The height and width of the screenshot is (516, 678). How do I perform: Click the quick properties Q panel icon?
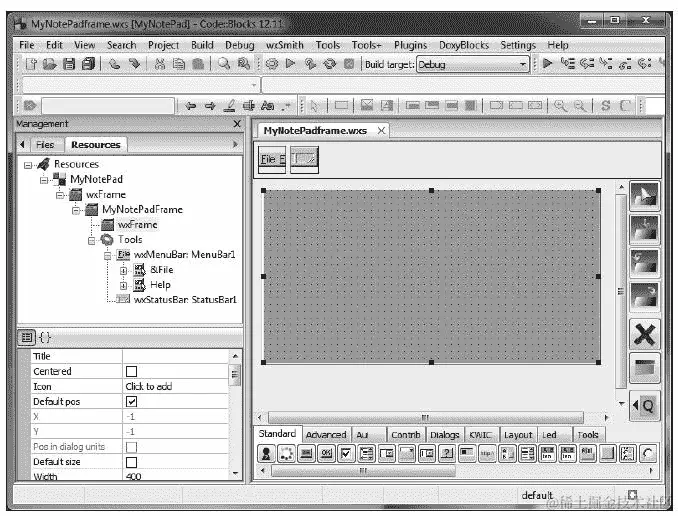(x=644, y=405)
